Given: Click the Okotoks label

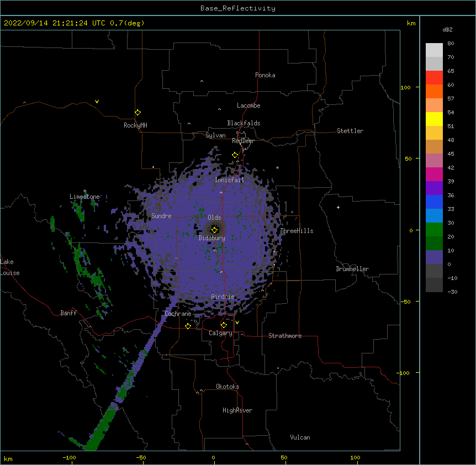Looking at the screenshot, I should coord(228,387).
